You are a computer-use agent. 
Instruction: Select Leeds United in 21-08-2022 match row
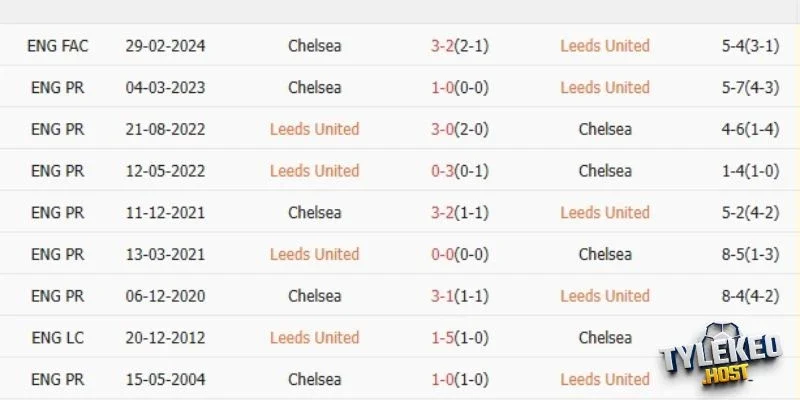(314, 129)
